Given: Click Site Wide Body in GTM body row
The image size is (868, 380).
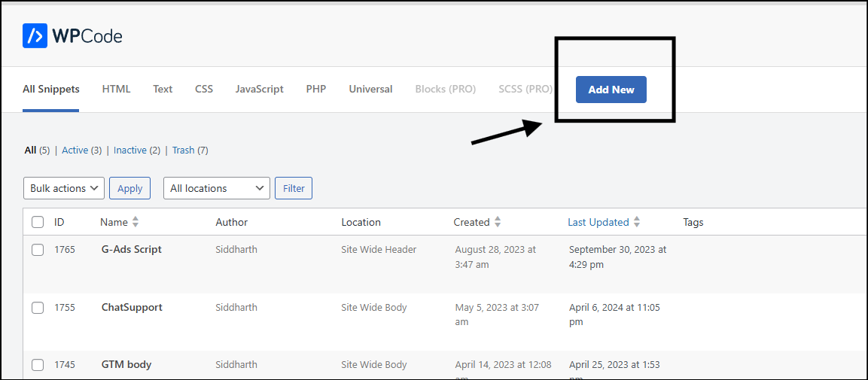Looking at the screenshot, I should tap(374, 364).
